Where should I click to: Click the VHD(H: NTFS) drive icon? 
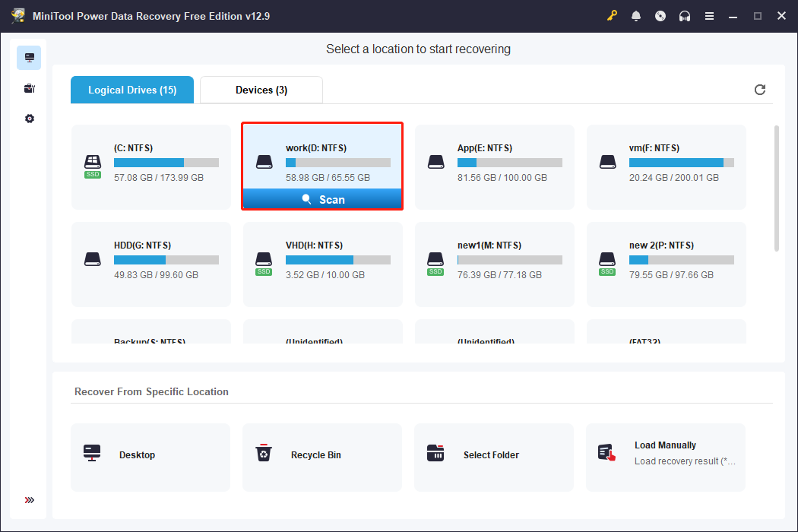click(x=264, y=264)
